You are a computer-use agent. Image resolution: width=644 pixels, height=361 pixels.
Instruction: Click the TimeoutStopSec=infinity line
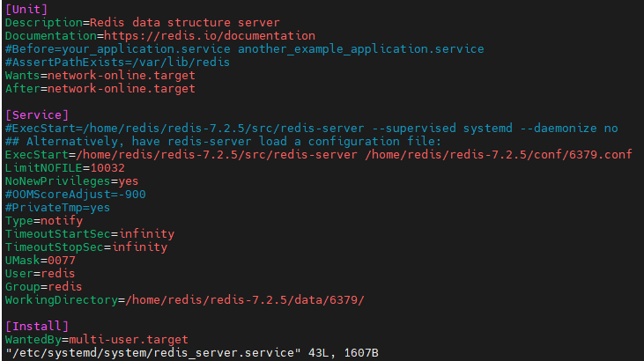click(x=86, y=247)
